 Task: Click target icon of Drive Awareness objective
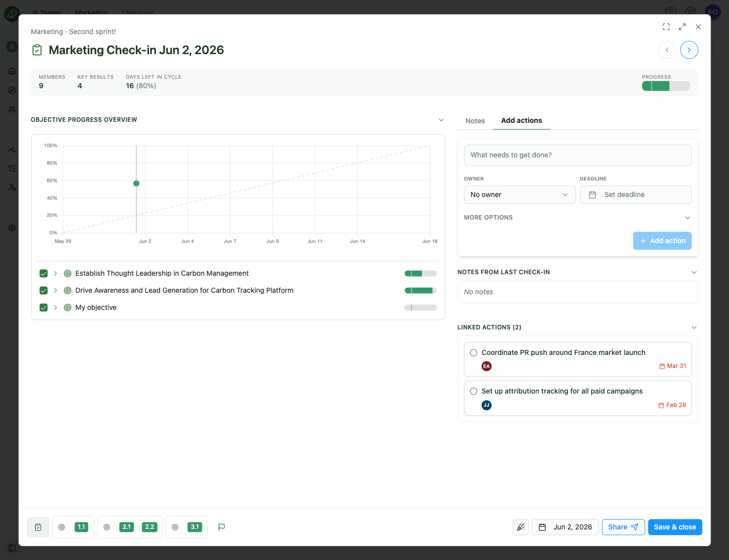[68, 290]
